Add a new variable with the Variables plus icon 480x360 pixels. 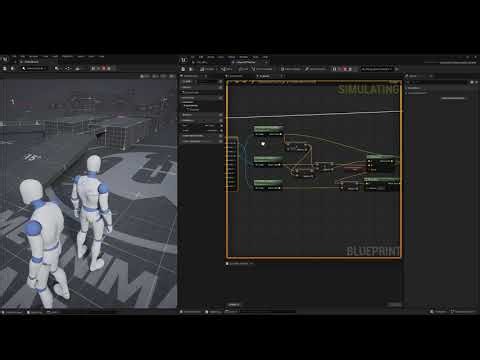tap(220, 120)
